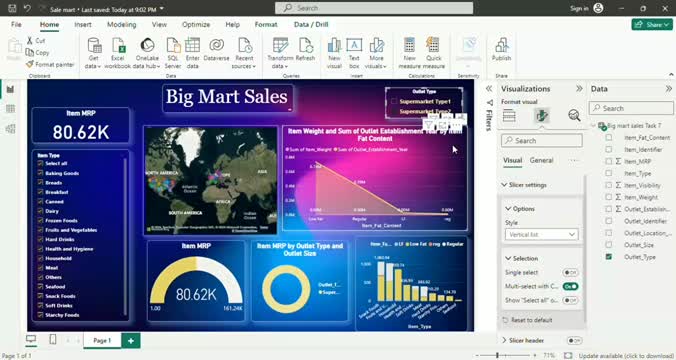Click the Transform data icon
676x360 pixels.
(280, 53)
